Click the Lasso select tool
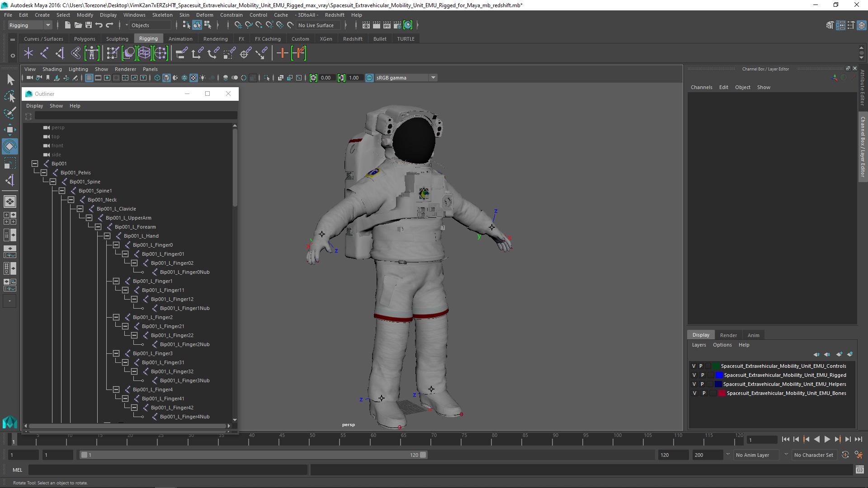 (x=9, y=96)
